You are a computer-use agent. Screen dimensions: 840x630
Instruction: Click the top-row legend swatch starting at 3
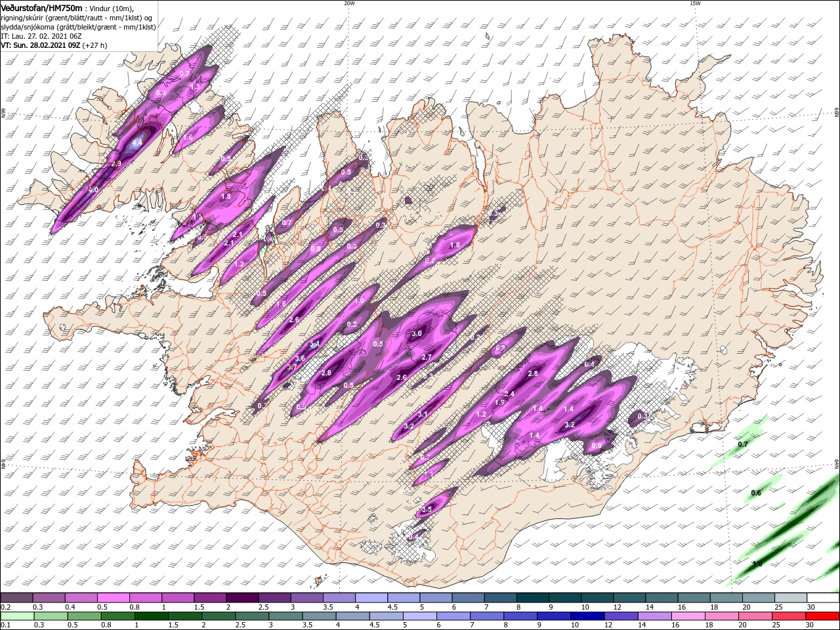click(306, 598)
